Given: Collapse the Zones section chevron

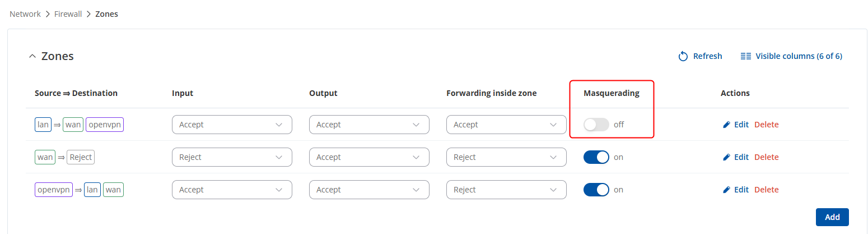Looking at the screenshot, I should click(x=32, y=56).
